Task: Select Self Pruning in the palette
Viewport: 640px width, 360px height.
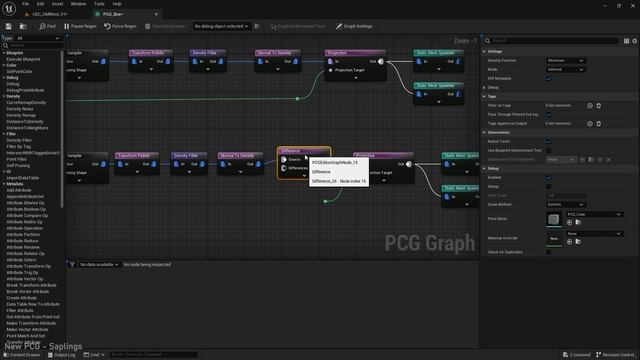Action: pyautogui.click(x=18, y=165)
